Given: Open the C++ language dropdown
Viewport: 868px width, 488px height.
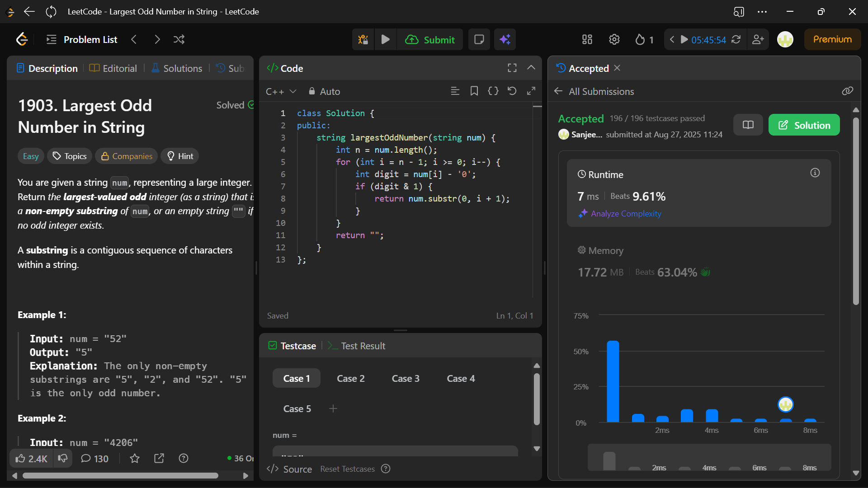Looking at the screenshot, I should [x=281, y=91].
